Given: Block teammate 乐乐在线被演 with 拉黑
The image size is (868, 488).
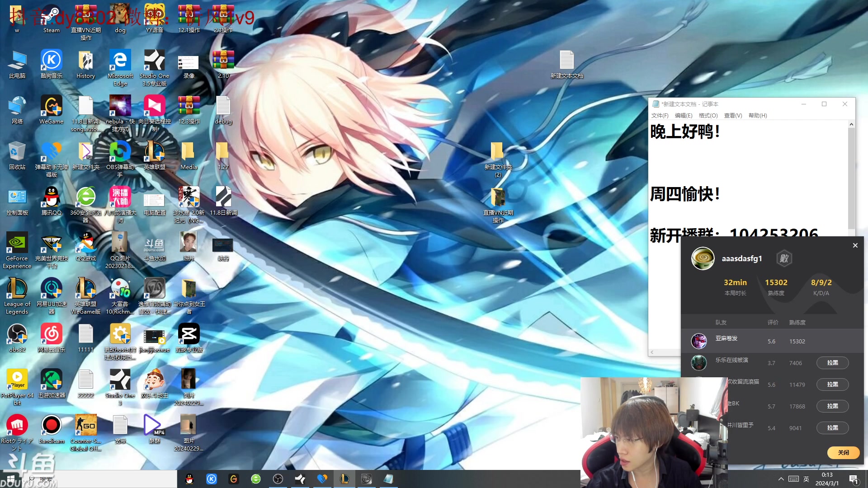Looking at the screenshot, I should click(x=832, y=363).
